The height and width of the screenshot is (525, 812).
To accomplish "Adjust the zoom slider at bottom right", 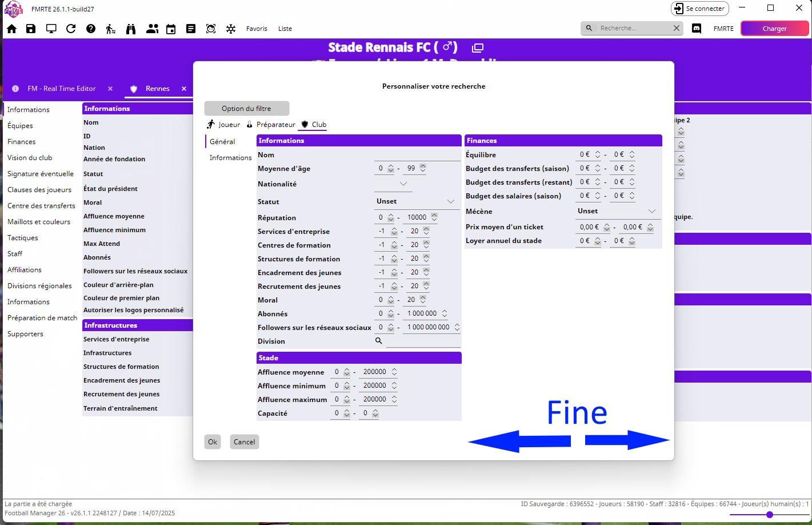I will click(x=769, y=515).
